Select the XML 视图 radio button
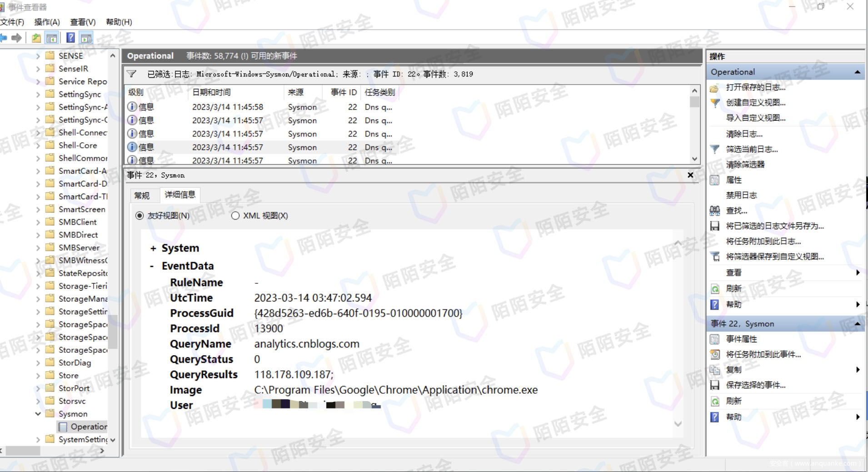The height and width of the screenshot is (472, 868). click(x=235, y=216)
